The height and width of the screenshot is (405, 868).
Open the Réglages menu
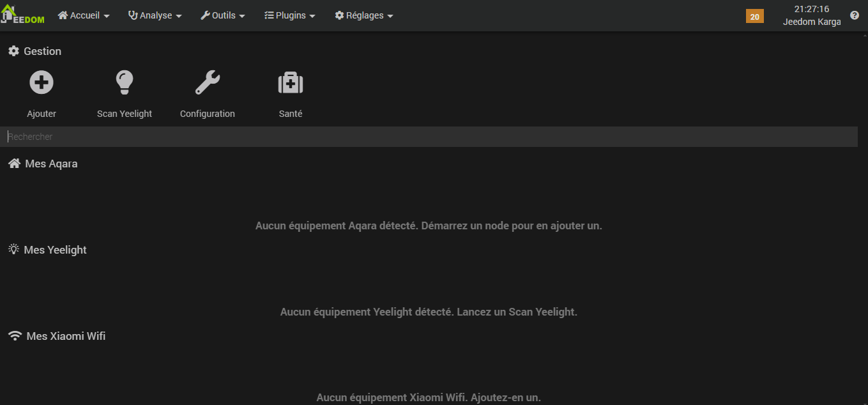coord(364,15)
